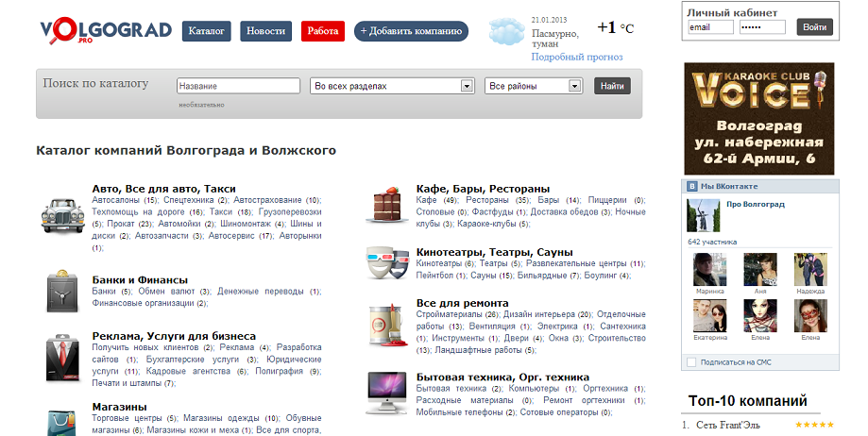Viewport: 868px width, 436px height.
Task: Click the + Добавить компанию button
Action: coord(411,31)
